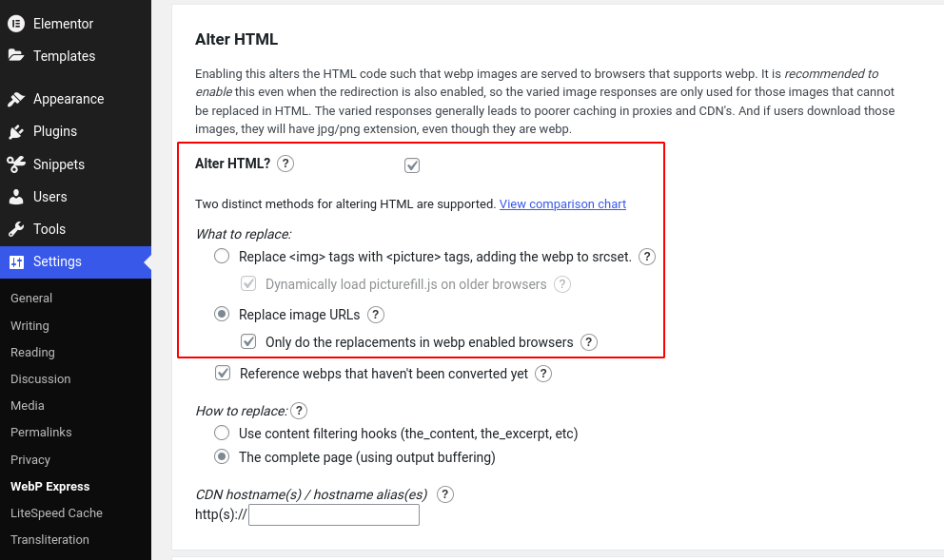Click the Templates folder icon
Image resolution: width=944 pixels, height=560 pixels.
click(x=16, y=55)
